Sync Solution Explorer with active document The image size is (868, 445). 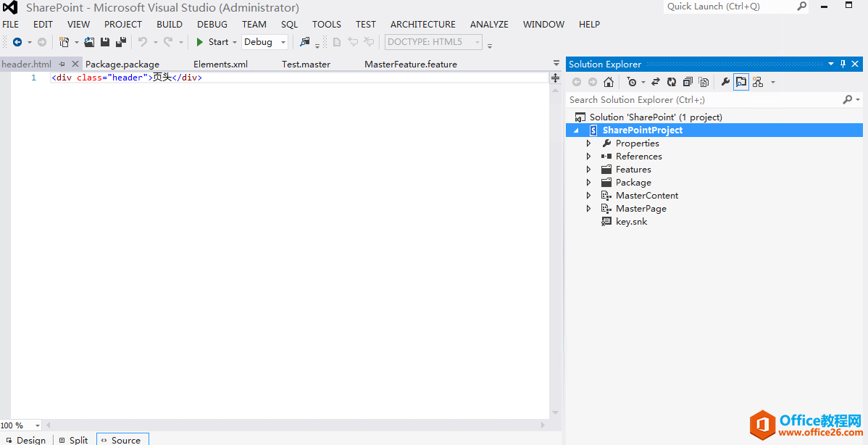[655, 81]
